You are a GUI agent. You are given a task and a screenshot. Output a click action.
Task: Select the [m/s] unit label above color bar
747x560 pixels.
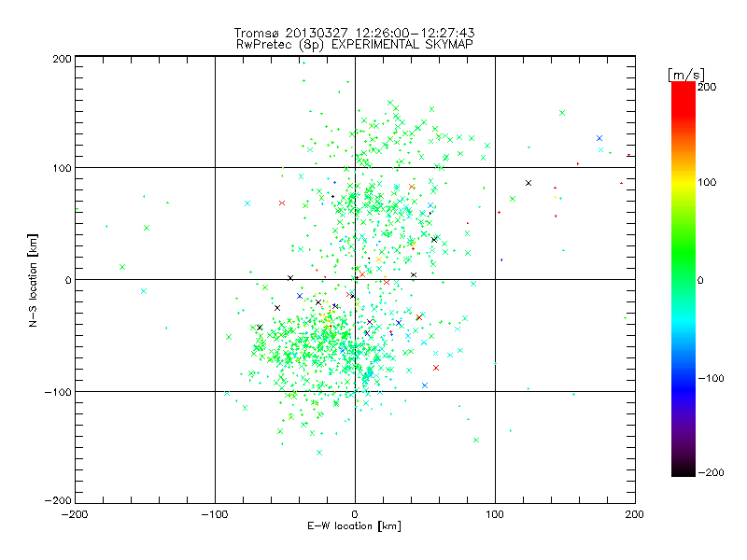(686, 75)
